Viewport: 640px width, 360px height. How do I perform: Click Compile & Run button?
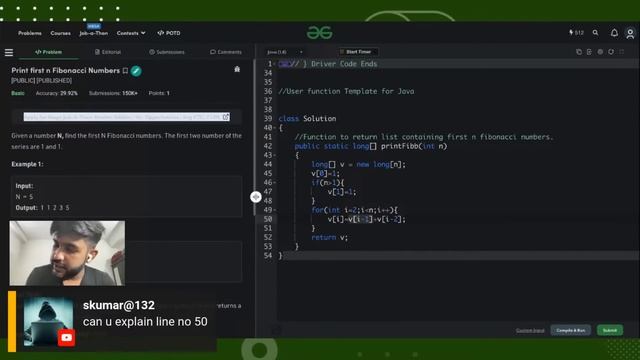[570, 330]
